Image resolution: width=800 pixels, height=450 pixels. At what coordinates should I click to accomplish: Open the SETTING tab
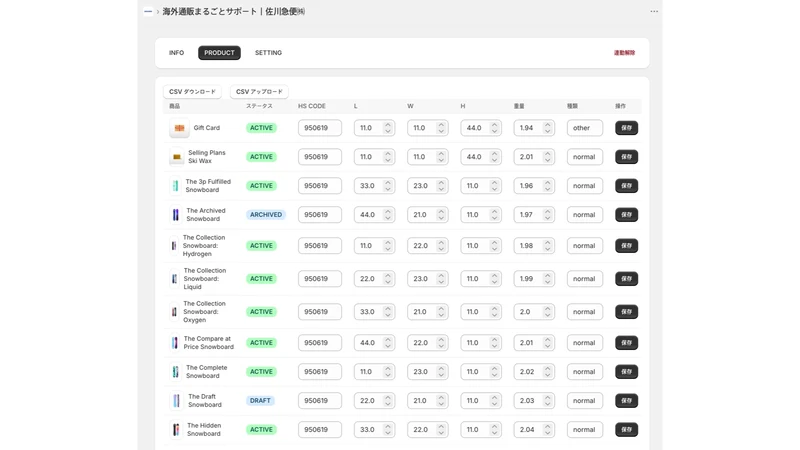[268, 53]
